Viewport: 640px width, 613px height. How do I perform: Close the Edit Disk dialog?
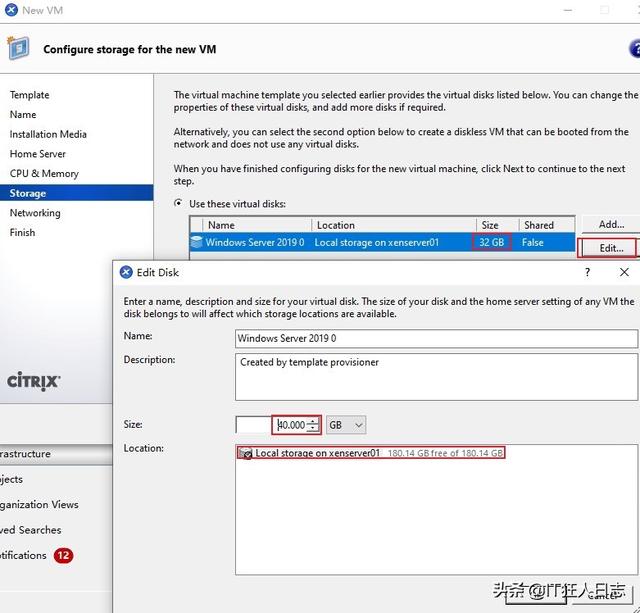pos(624,272)
